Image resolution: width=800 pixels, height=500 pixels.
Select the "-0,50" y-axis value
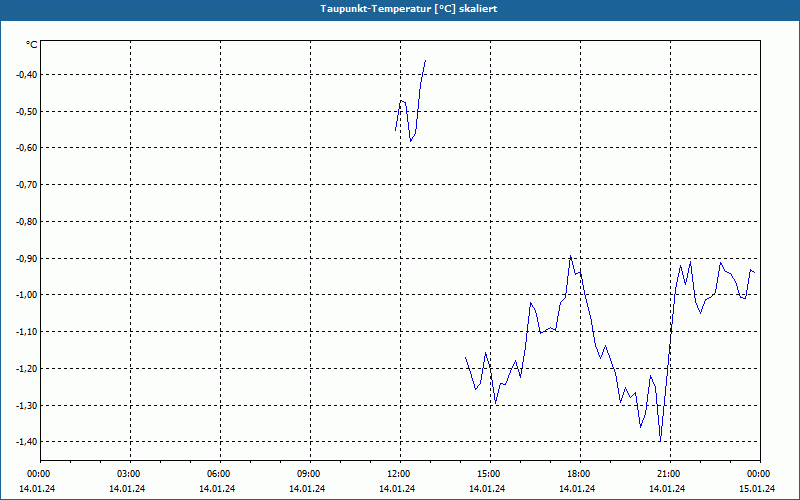[x=26, y=112]
